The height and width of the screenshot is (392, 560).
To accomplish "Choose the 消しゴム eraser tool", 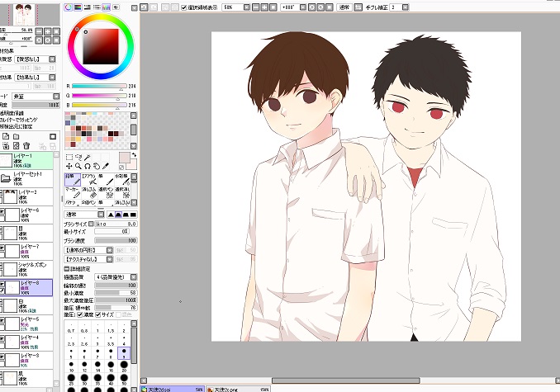I will coord(89,192).
